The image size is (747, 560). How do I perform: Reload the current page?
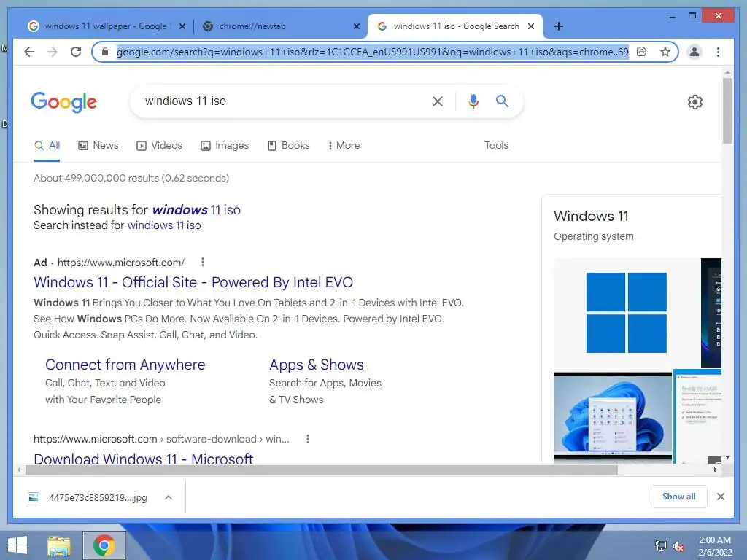click(76, 52)
